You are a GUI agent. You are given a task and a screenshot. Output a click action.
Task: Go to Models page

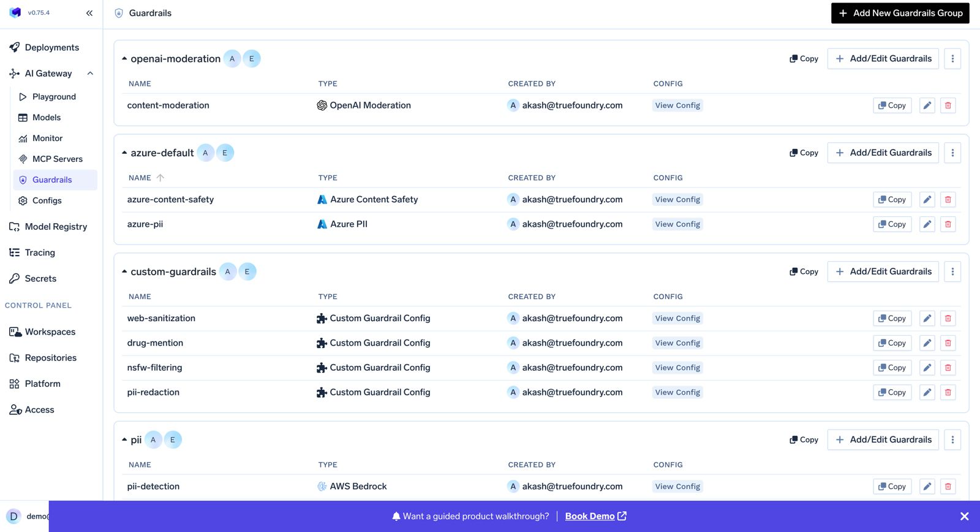click(x=47, y=118)
